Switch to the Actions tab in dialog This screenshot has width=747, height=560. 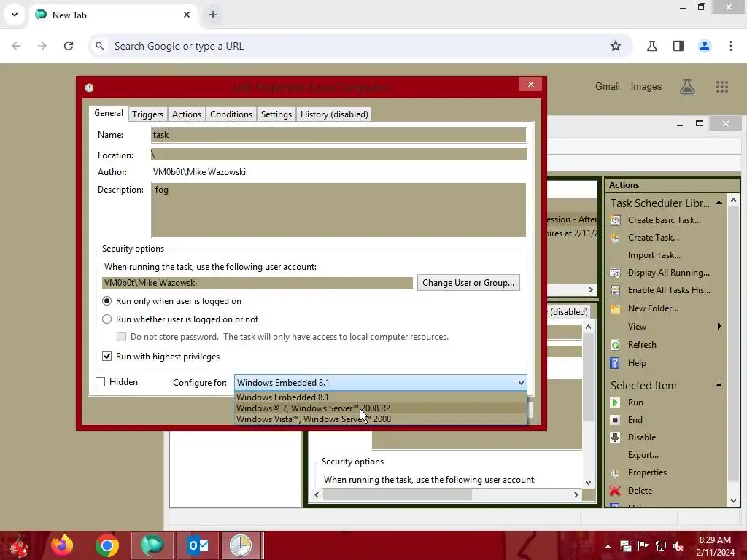tap(186, 114)
